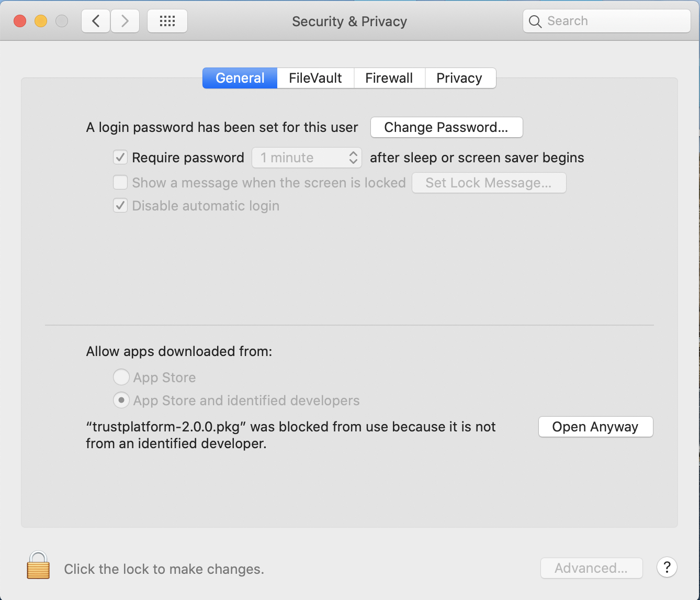Select the App Store radio option
This screenshot has width=700, height=600.
click(121, 377)
